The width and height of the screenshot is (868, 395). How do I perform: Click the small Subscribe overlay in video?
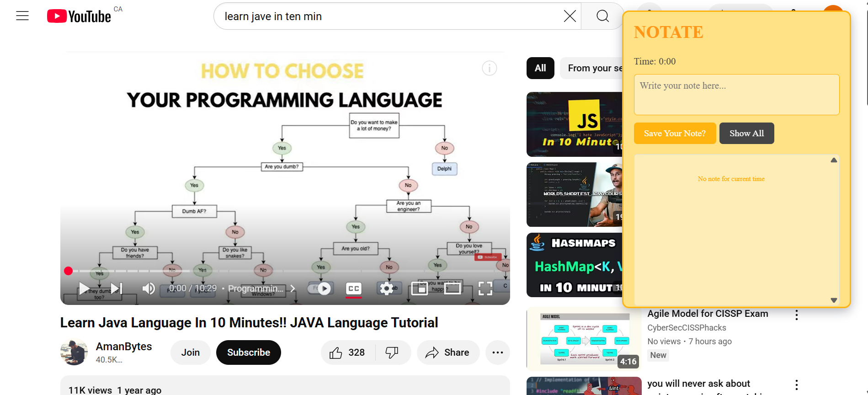pyautogui.click(x=488, y=257)
